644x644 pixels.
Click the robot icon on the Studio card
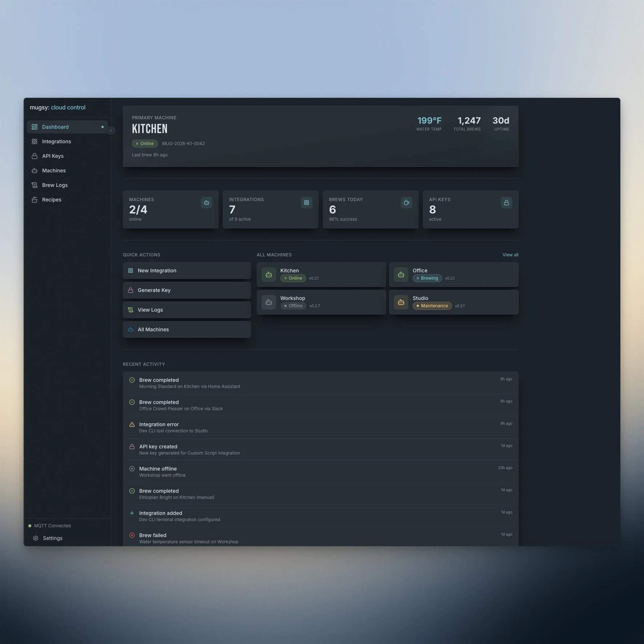(x=401, y=302)
